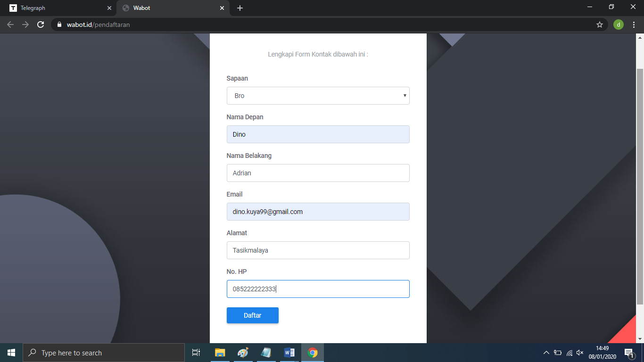
Task: Open a new tab with the plus button
Action: click(240, 8)
